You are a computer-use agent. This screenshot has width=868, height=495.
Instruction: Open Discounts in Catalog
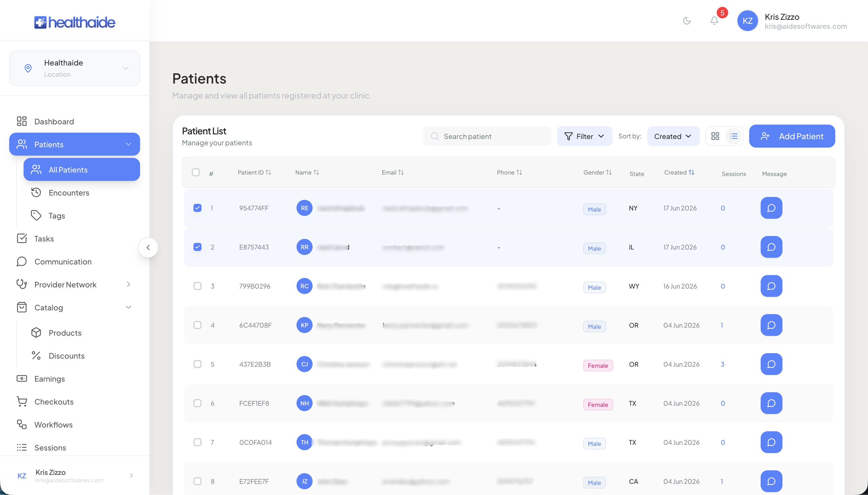pyautogui.click(x=82, y=356)
